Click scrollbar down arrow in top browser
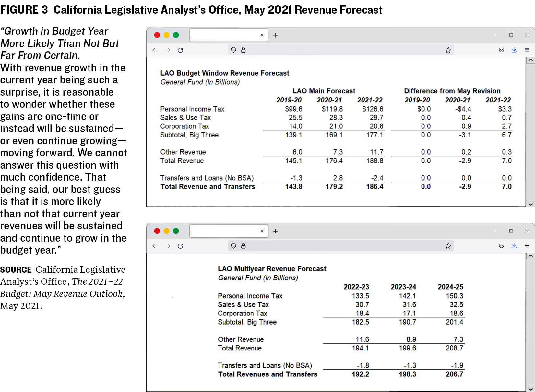 530,204
